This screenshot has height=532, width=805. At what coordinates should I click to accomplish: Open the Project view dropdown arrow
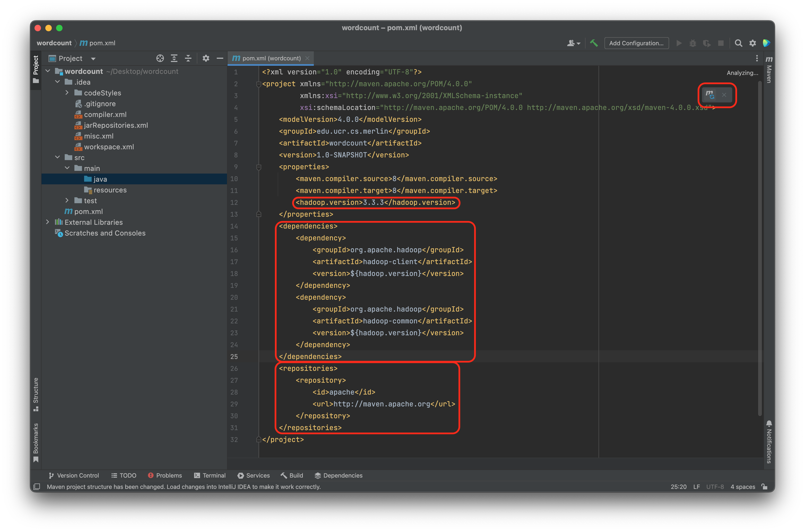click(93, 59)
